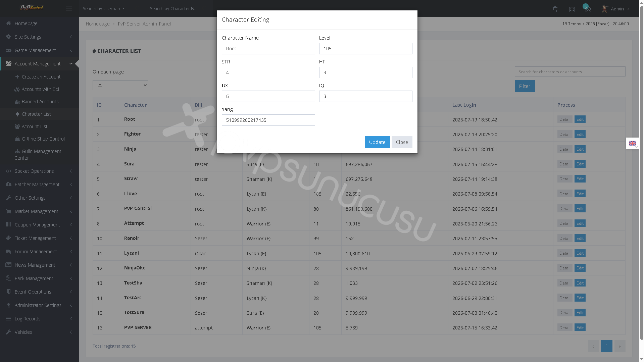
Task: Open the messages envelope icon
Action: click(588, 9)
